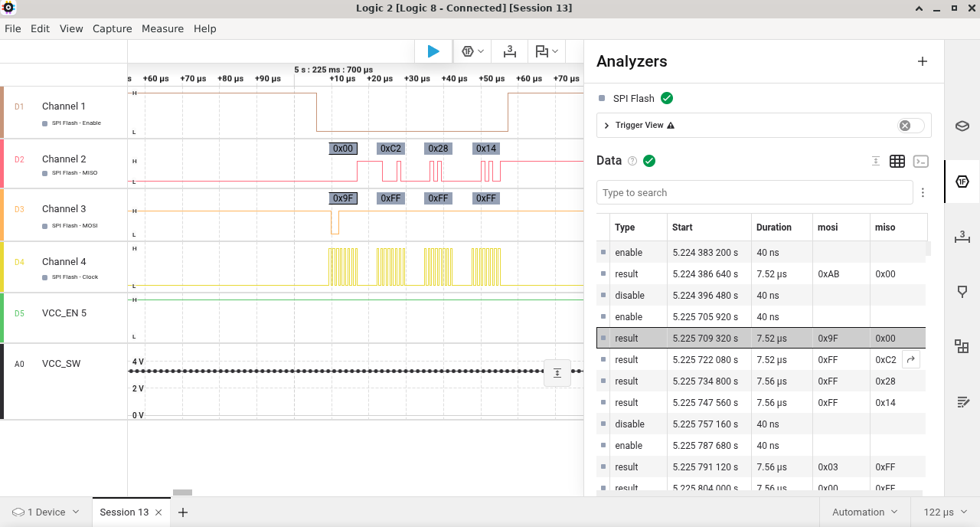980x527 pixels.
Task: Jump to the 0xC2 result row
Action: click(x=910, y=359)
